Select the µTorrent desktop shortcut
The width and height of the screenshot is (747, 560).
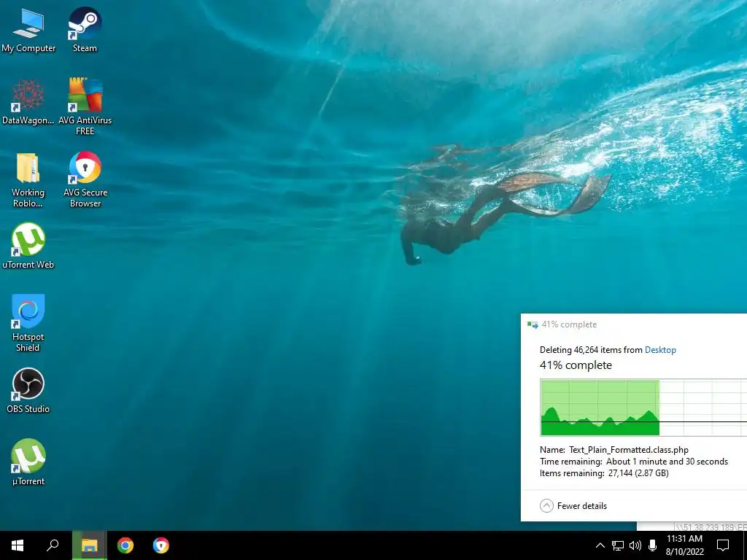pos(28,462)
